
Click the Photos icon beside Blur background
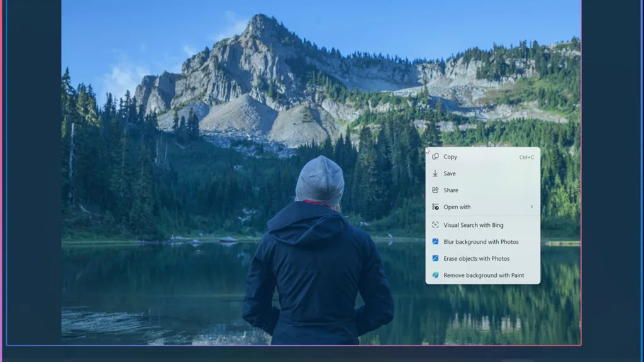pos(435,242)
